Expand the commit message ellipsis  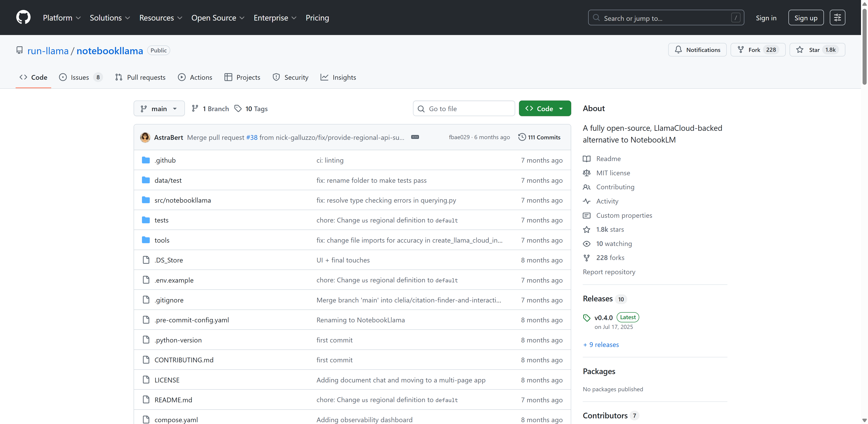pyautogui.click(x=415, y=137)
